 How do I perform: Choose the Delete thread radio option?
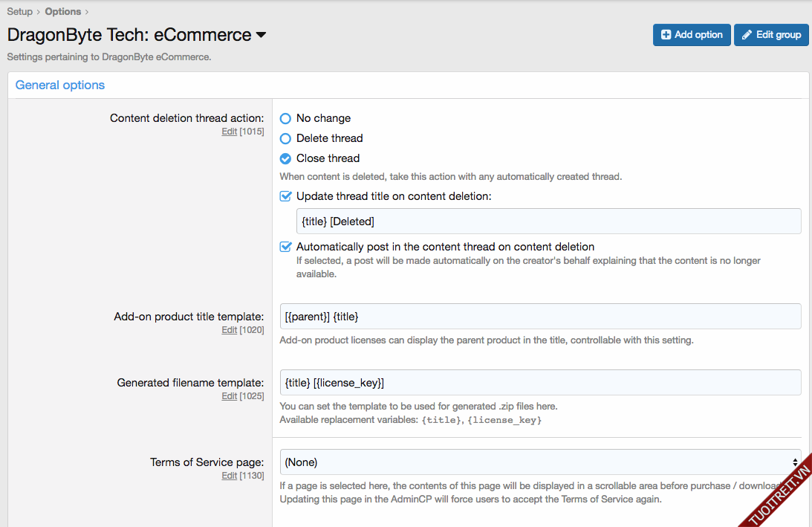[285, 138]
